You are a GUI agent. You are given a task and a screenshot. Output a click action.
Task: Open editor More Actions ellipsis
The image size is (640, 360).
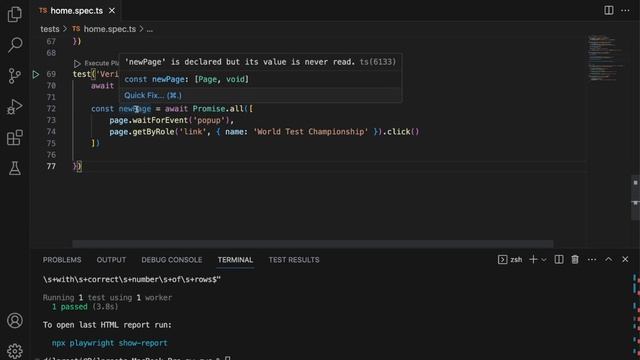pyautogui.click(x=625, y=10)
